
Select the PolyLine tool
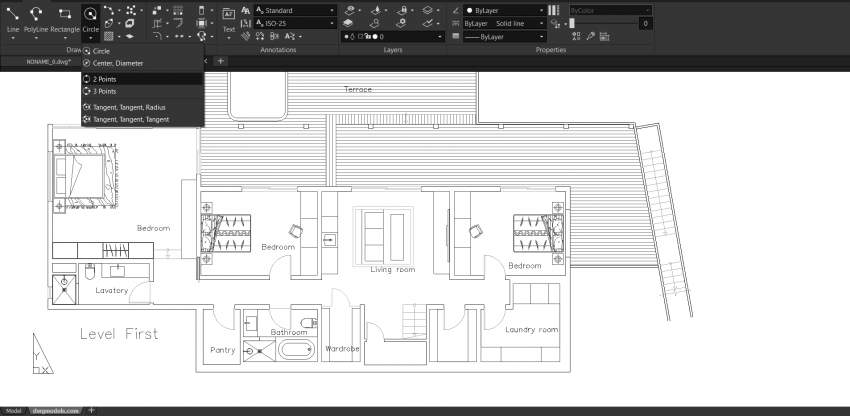36,18
